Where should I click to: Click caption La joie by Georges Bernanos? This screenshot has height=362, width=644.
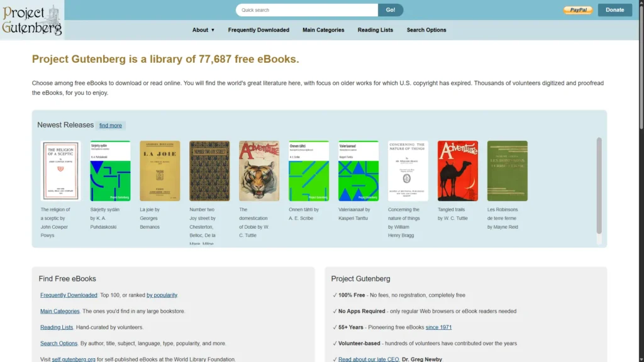click(x=150, y=218)
